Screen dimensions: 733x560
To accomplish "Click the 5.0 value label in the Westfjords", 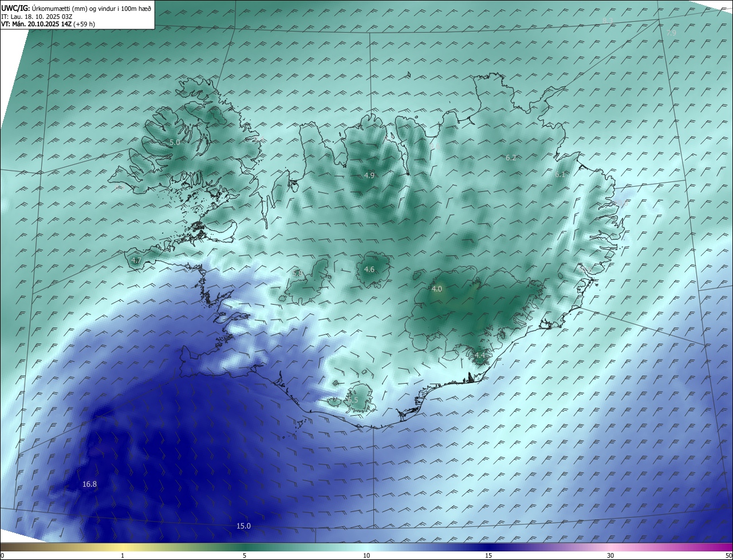I will [175, 141].
